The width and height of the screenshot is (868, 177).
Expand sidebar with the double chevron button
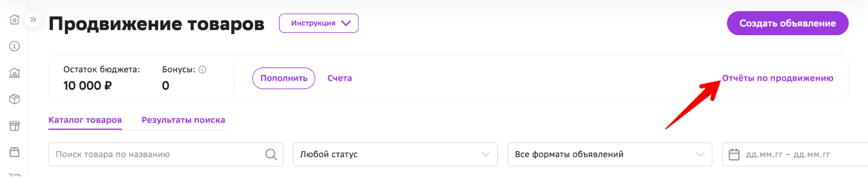33,20
